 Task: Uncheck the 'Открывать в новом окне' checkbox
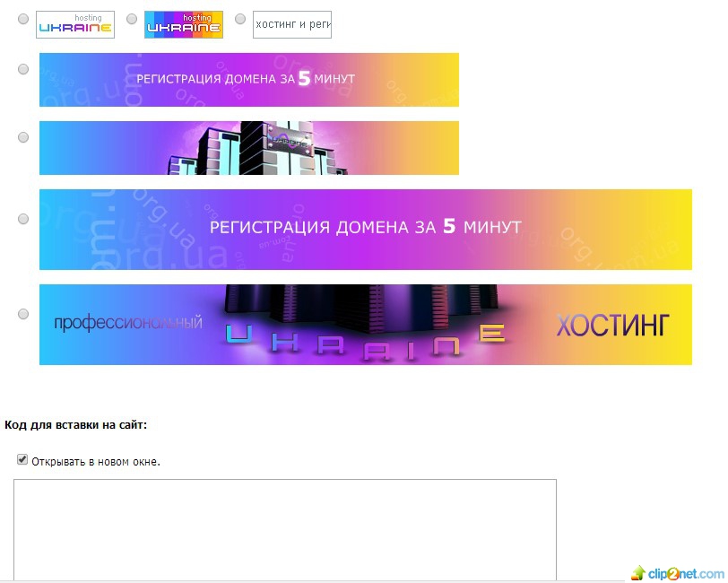(x=22, y=459)
